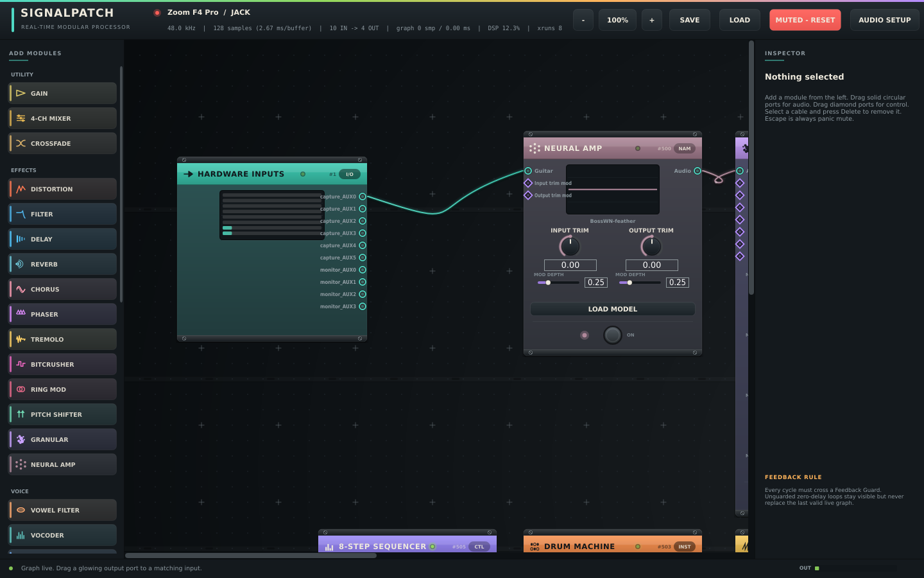Click the Chorus wave icon
This screenshot has height=578, width=924.
click(21, 289)
